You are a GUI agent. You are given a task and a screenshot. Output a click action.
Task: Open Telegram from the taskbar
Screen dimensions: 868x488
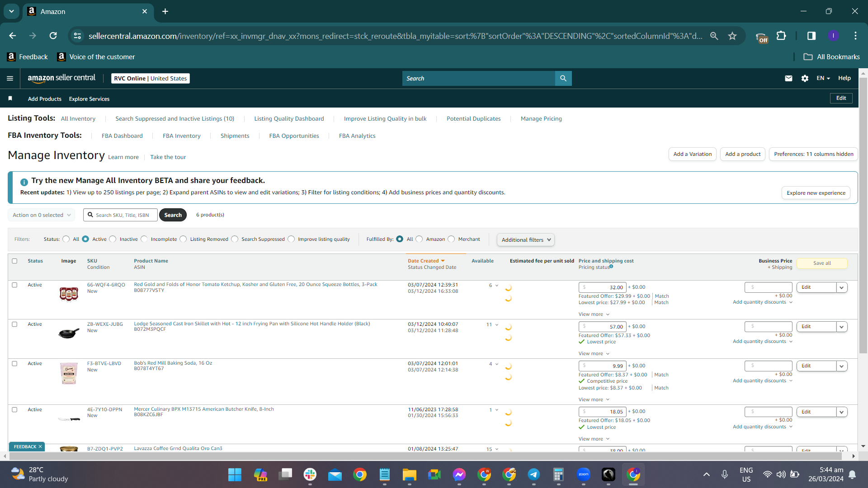534,474
